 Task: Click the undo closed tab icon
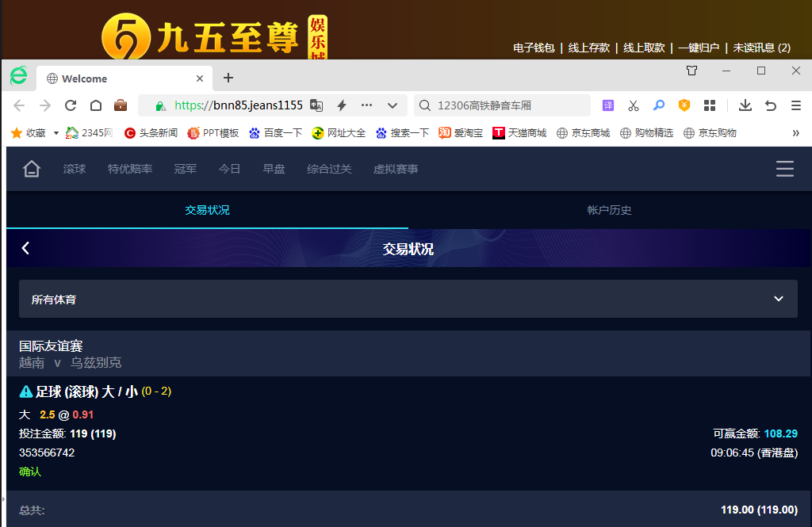pyautogui.click(x=771, y=105)
